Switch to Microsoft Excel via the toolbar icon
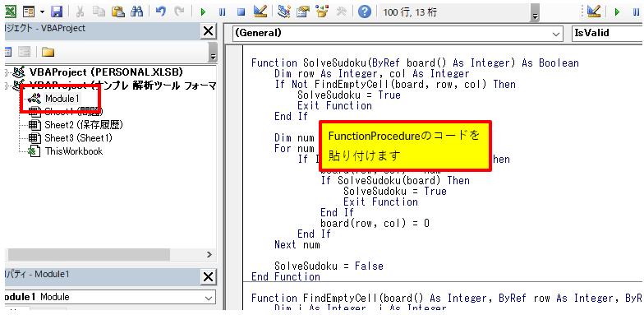This screenshot has height=315, width=644. (x=10, y=12)
